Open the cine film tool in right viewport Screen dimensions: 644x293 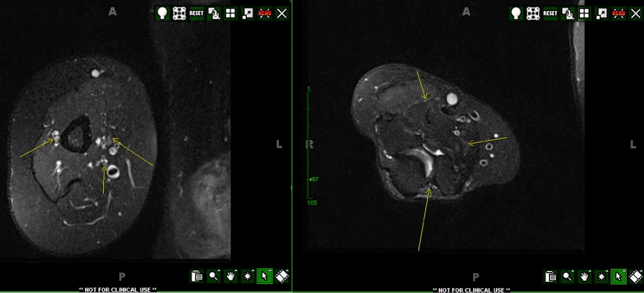[636, 276]
